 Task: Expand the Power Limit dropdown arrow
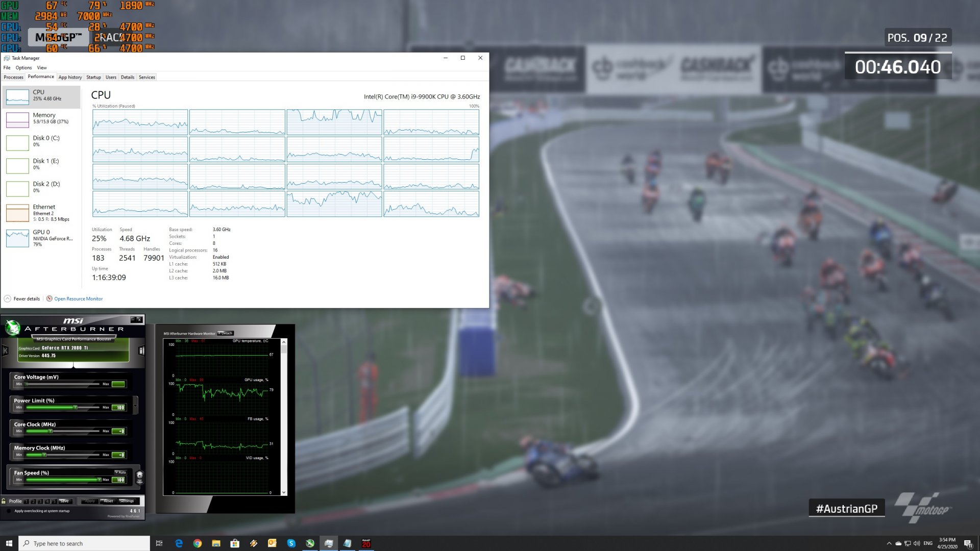tap(135, 406)
